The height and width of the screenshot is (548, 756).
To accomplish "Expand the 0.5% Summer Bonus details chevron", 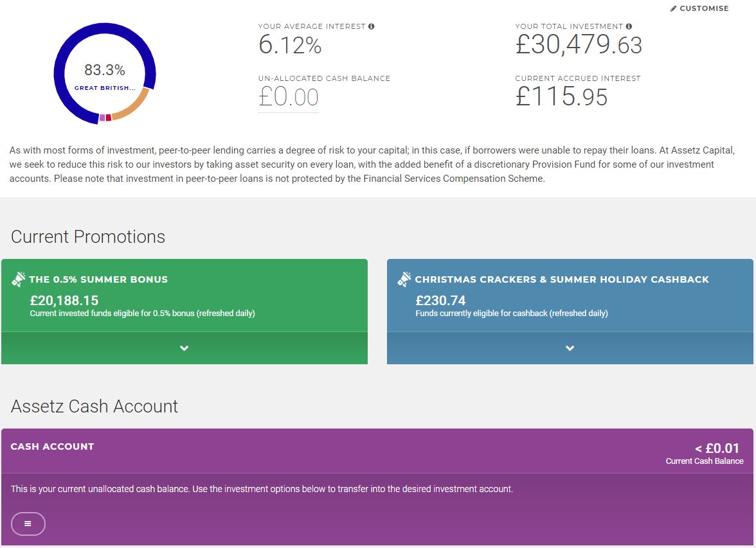I will click(x=184, y=348).
